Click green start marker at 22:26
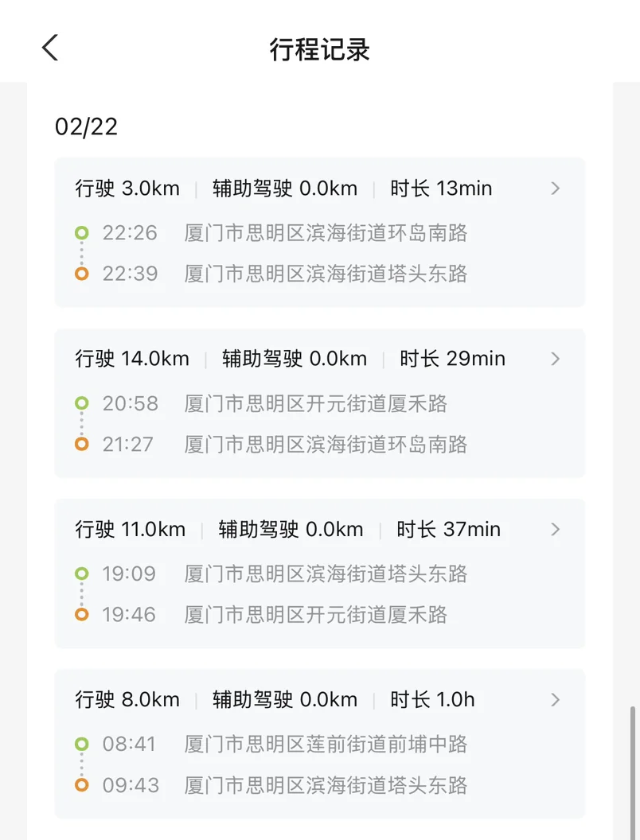 (x=81, y=233)
